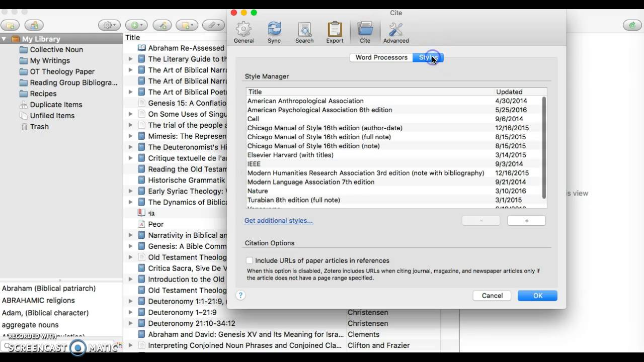This screenshot has width=644, height=362.
Task: Switch to Word Processors tab
Action: [381, 57]
